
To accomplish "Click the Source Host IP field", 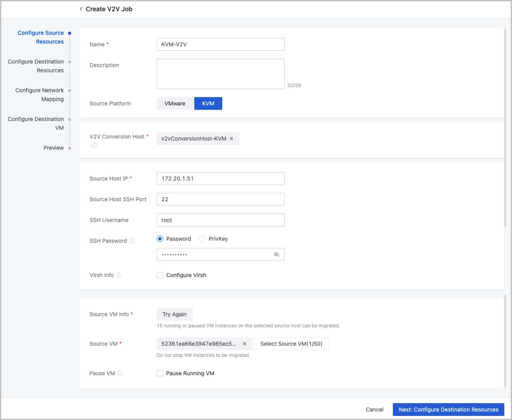I will (220, 179).
